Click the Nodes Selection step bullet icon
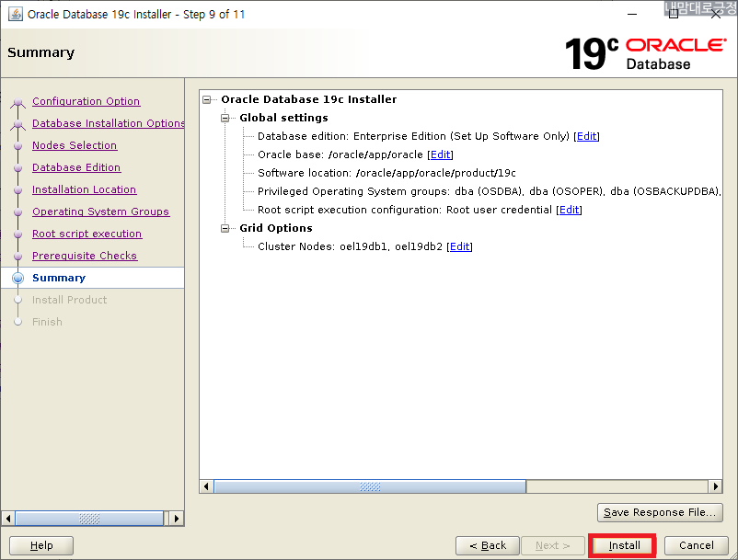Screen dimensions: 738x560 click(x=17, y=146)
